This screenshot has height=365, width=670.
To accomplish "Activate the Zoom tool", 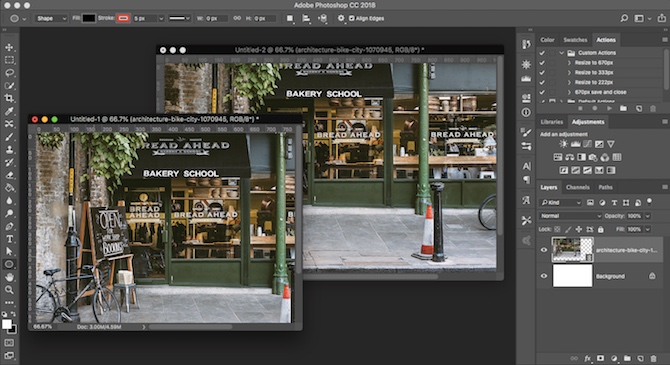I will click(x=9, y=290).
